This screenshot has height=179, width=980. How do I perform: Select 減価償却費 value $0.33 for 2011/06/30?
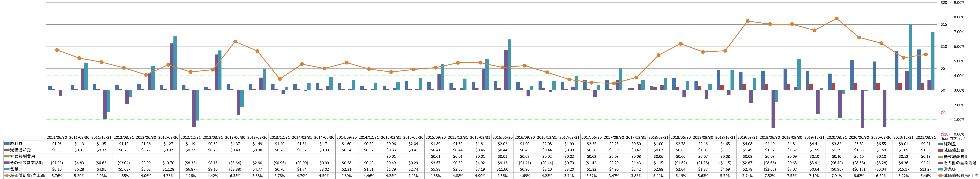tap(57, 150)
